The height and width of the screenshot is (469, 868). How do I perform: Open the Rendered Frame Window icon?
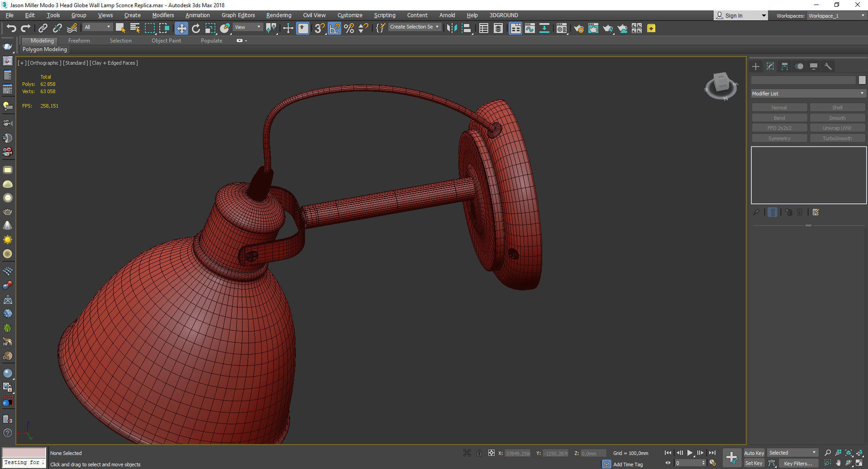point(593,28)
